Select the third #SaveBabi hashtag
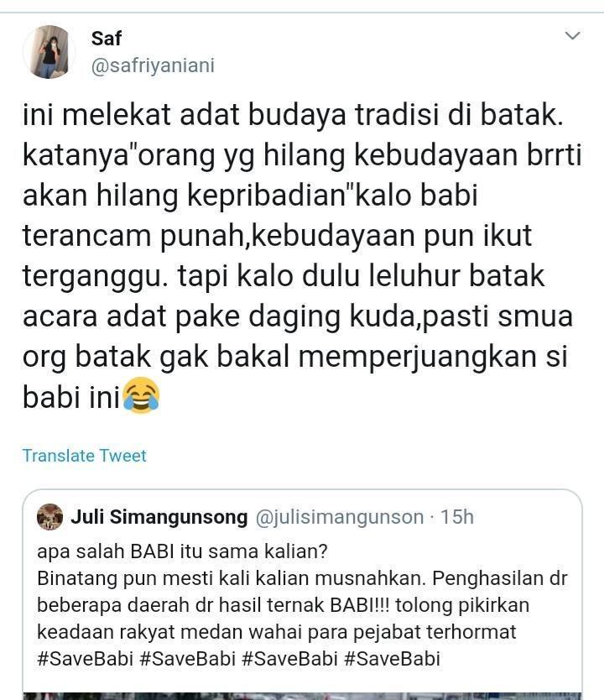 coord(289,659)
